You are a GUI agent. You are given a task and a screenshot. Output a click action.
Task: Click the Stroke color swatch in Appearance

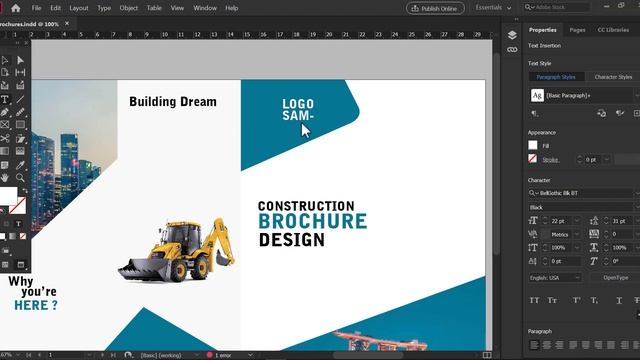(x=533, y=158)
